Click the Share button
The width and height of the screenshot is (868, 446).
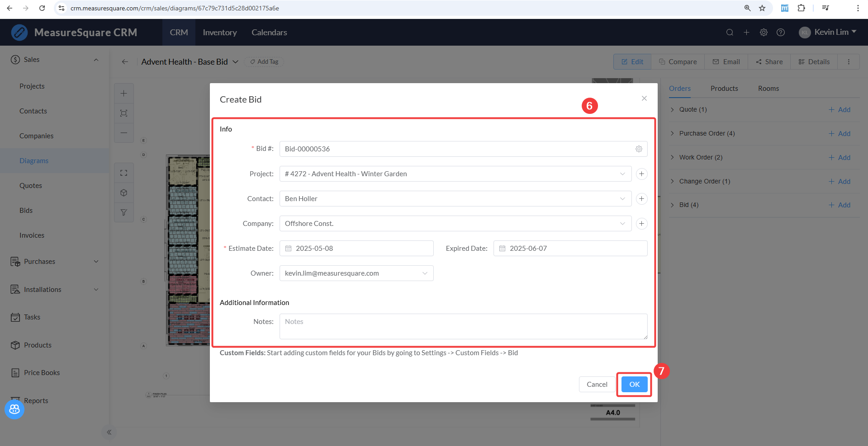pyautogui.click(x=769, y=62)
